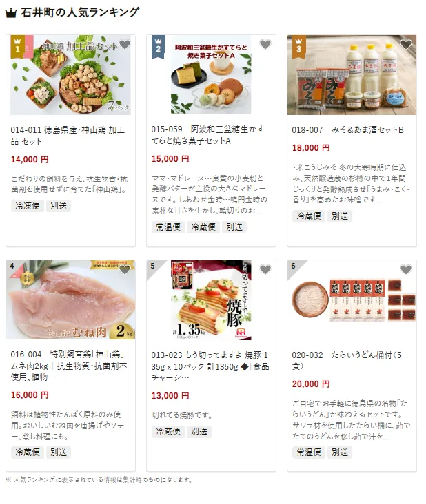Open 016-004 特別飼育鶏「神山鶏」 title link

[x=69, y=366]
